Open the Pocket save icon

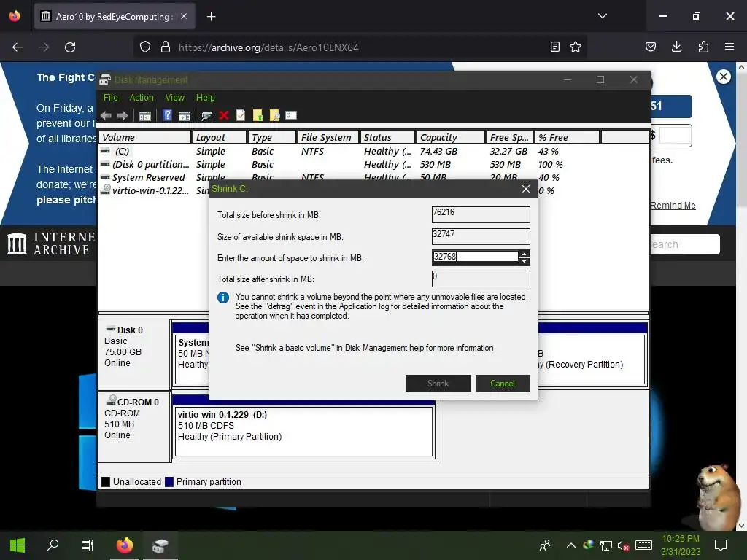click(650, 47)
